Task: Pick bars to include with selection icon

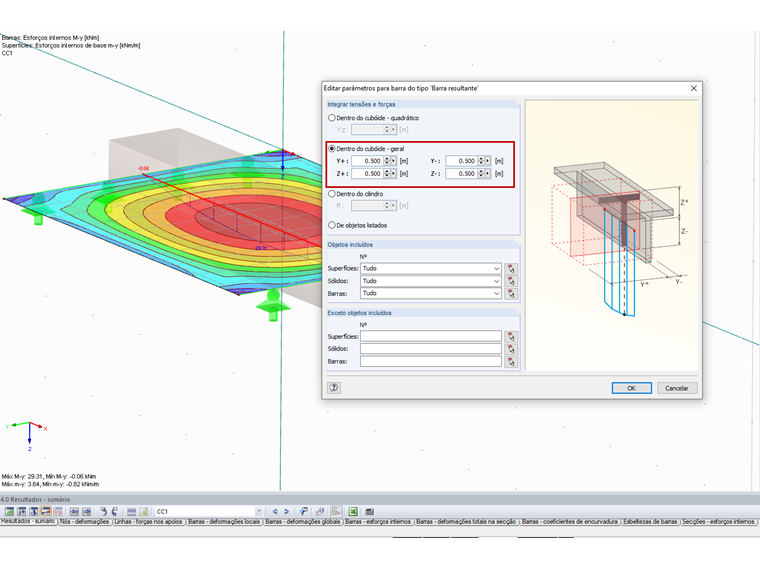Action: [511, 294]
